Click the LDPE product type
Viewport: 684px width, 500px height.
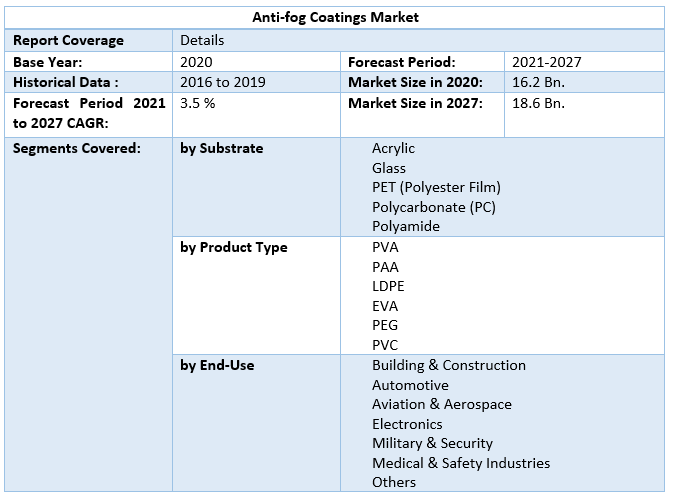click(388, 286)
